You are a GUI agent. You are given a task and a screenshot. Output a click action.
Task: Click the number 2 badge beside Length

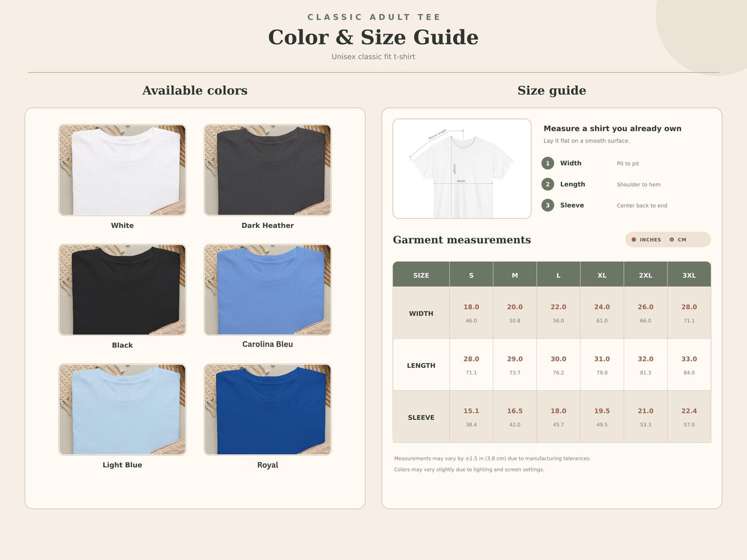coord(548,184)
